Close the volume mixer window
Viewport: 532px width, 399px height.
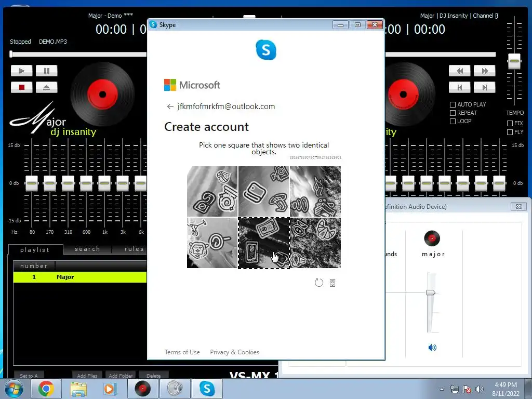[x=518, y=206]
